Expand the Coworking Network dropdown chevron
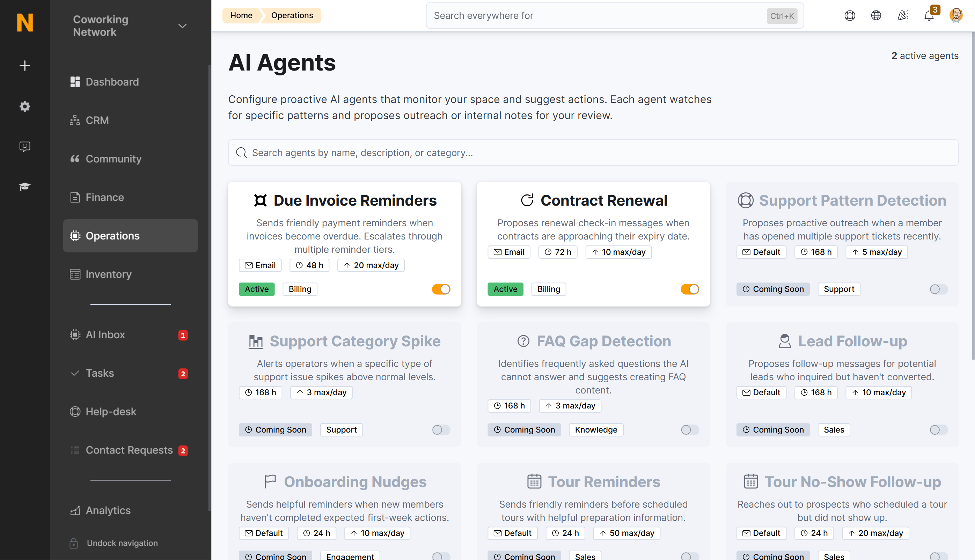 coord(182,26)
